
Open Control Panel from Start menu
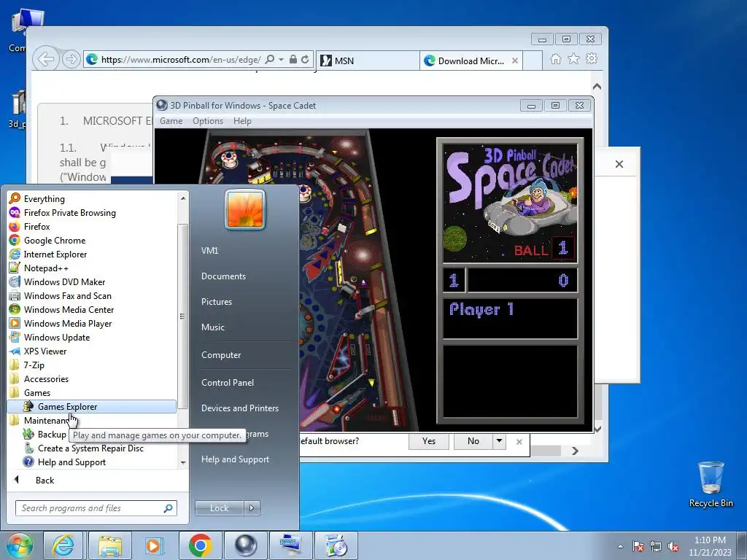click(228, 382)
